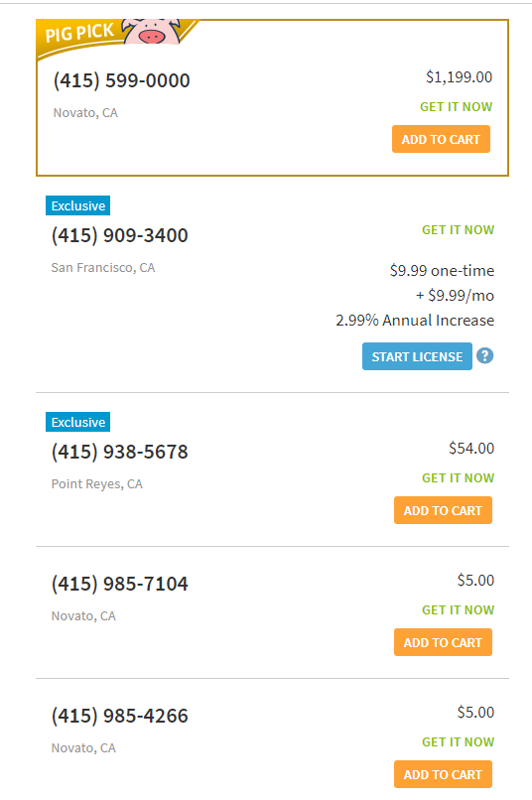Viewport: 532px width, 800px height.
Task: Click the help question mark icon
Action: [x=484, y=355]
